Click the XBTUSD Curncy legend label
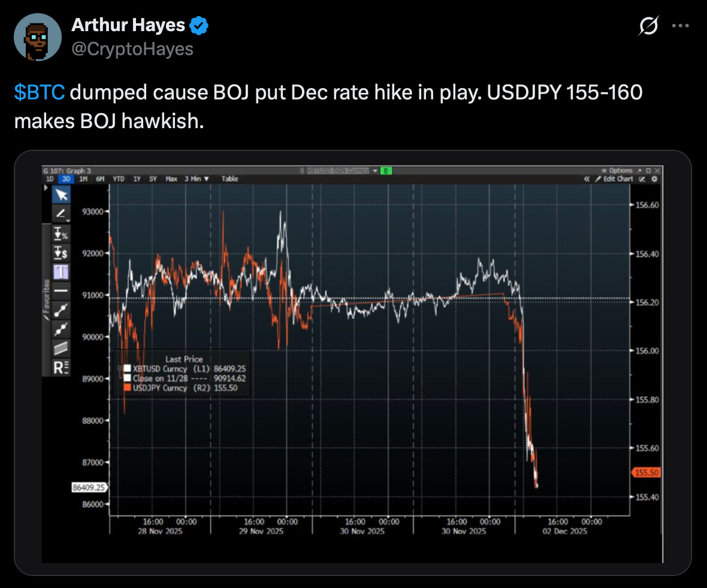 point(159,369)
